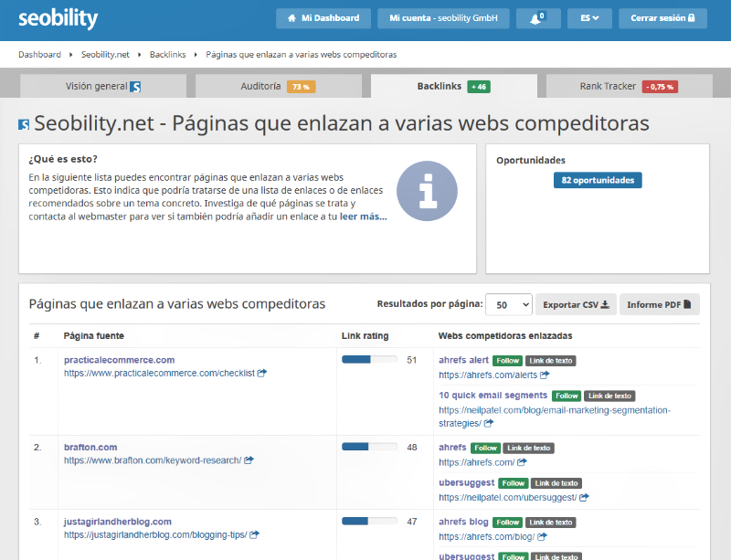Screen dimensions: 731x560
Task: Open external link icon for practicalecommerce.com checklist
Action: tap(262, 374)
